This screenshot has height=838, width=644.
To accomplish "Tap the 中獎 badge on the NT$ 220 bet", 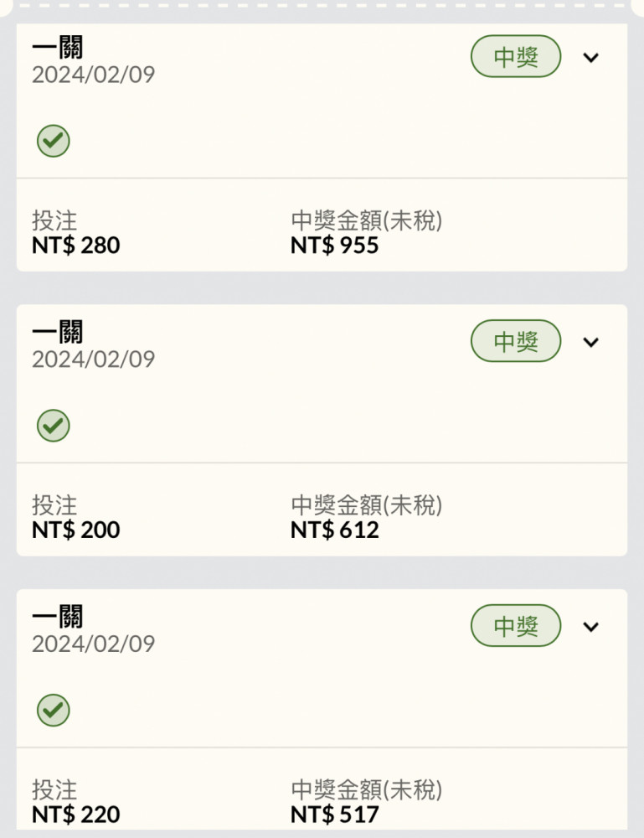I will (x=516, y=625).
